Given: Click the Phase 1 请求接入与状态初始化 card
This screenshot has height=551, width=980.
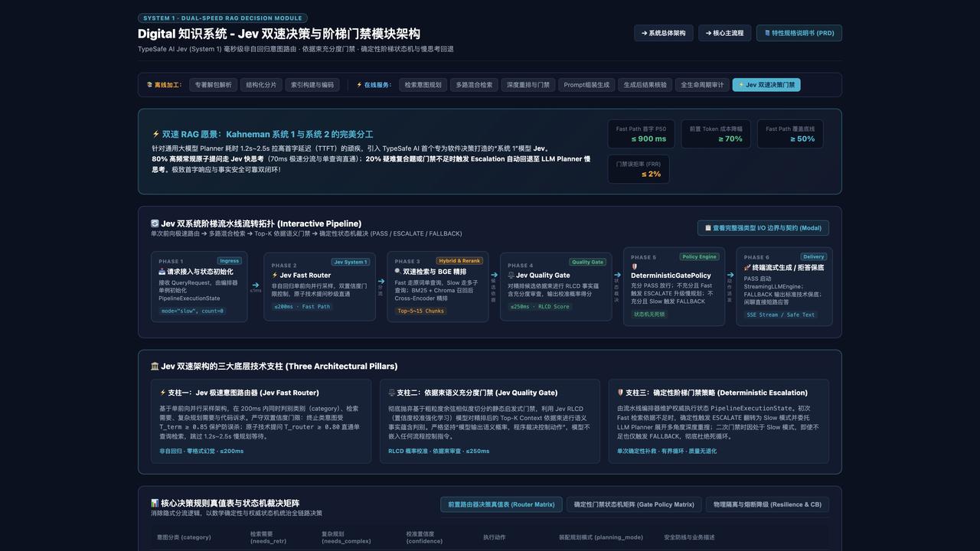Looking at the screenshot, I should click(x=199, y=286).
